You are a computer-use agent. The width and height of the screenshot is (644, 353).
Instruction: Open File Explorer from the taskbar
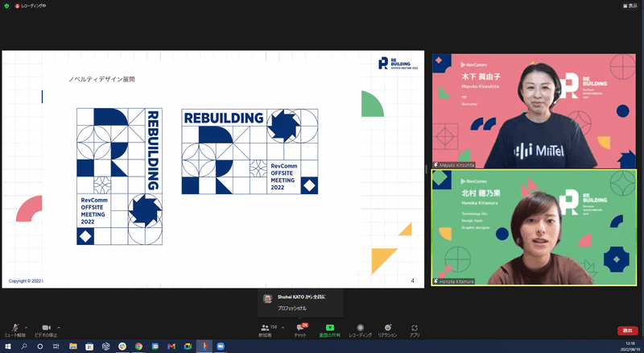coord(73,347)
